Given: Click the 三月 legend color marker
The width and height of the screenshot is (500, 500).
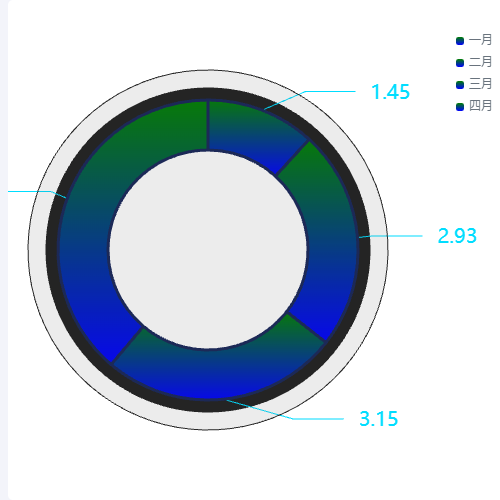Looking at the screenshot, I should click(x=460, y=85).
